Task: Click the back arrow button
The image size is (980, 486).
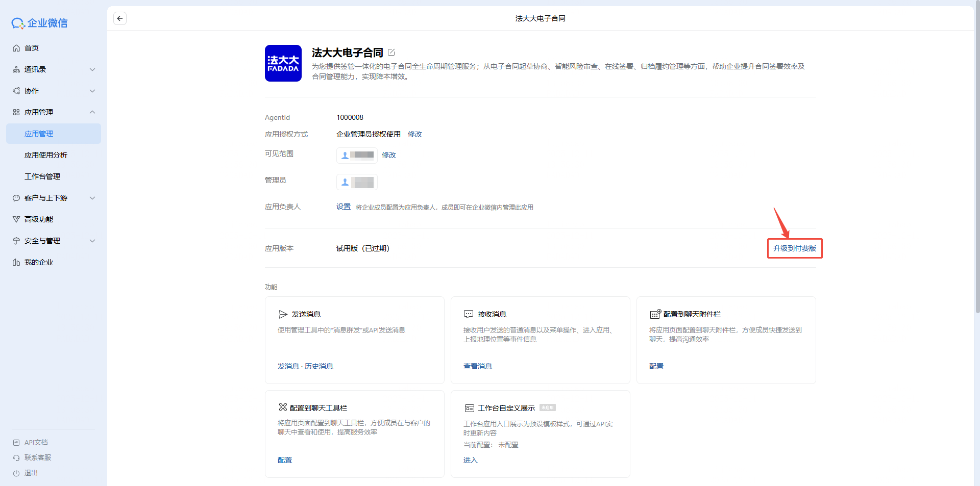Action: click(120, 18)
